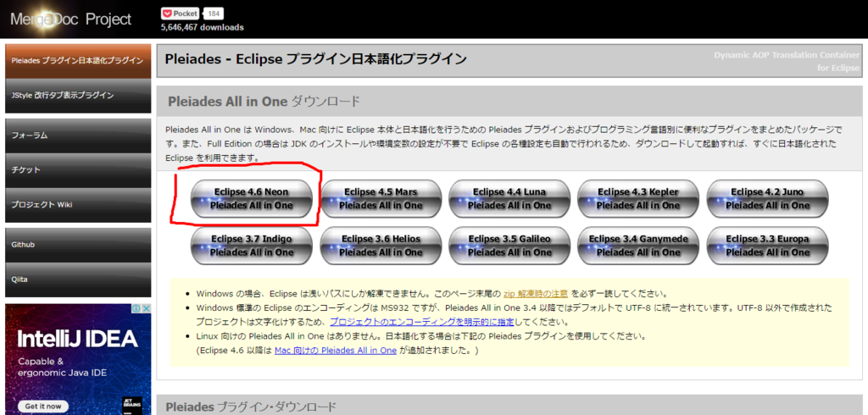
Task: Download Eclipse 3.6 Helios Pleiades All in One
Action: (x=381, y=246)
